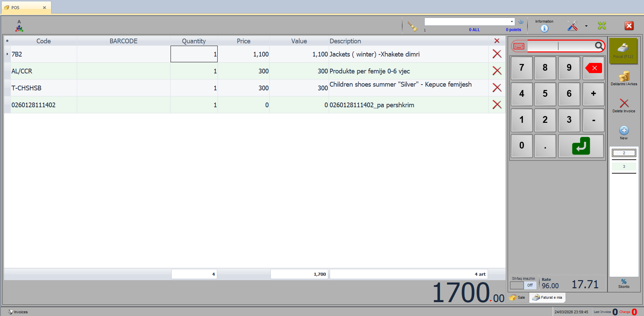Expand the 7B2 row indicator arrow

coord(7,54)
